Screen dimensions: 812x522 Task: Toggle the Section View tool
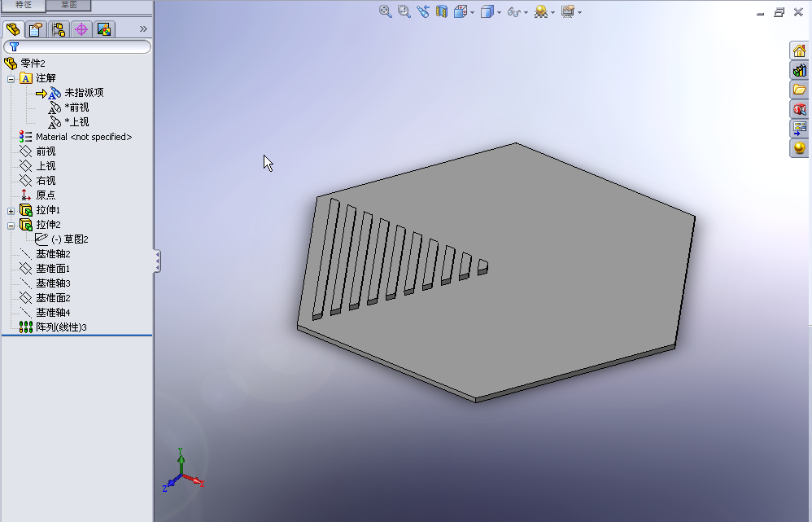click(x=441, y=11)
